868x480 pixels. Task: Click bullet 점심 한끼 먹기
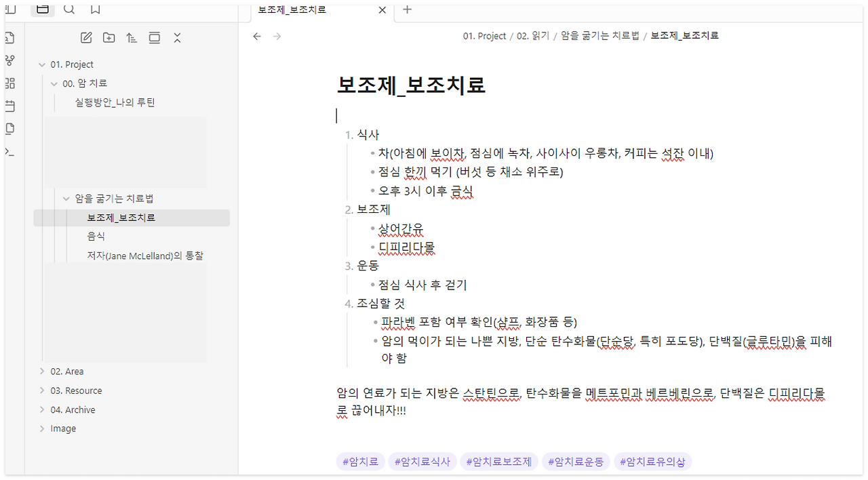[x=471, y=172]
